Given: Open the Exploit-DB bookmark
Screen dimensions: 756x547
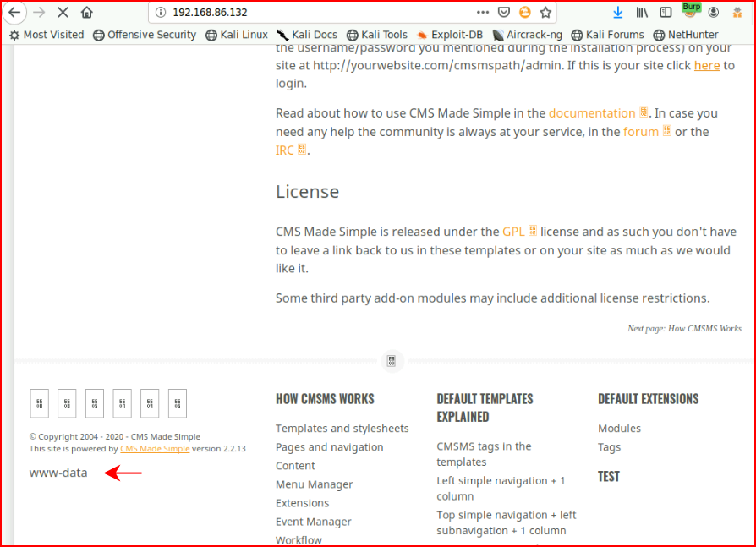Looking at the screenshot, I should 450,35.
